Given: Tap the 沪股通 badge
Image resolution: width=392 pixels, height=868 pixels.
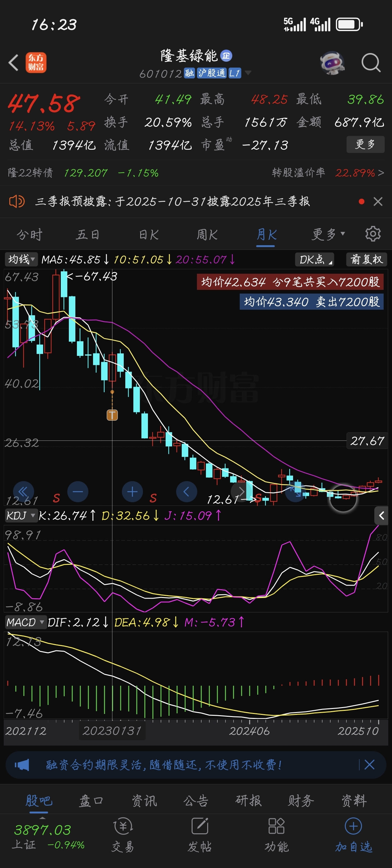Looking at the screenshot, I should point(212,73).
